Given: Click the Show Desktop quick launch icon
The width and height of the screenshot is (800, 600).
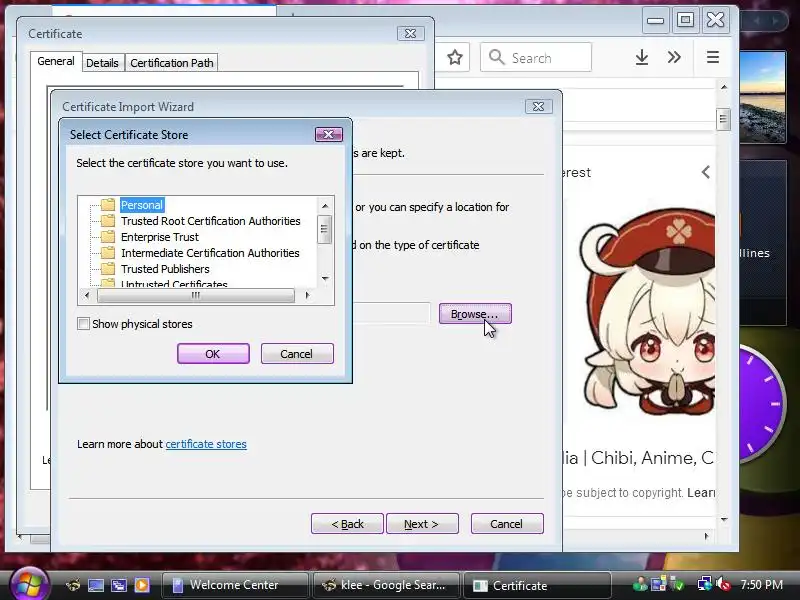Looking at the screenshot, I should (96, 585).
